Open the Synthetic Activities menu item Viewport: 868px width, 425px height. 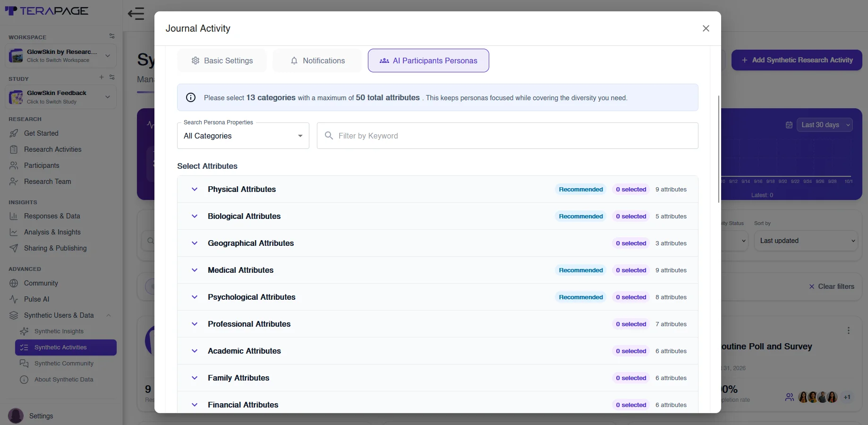66,347
